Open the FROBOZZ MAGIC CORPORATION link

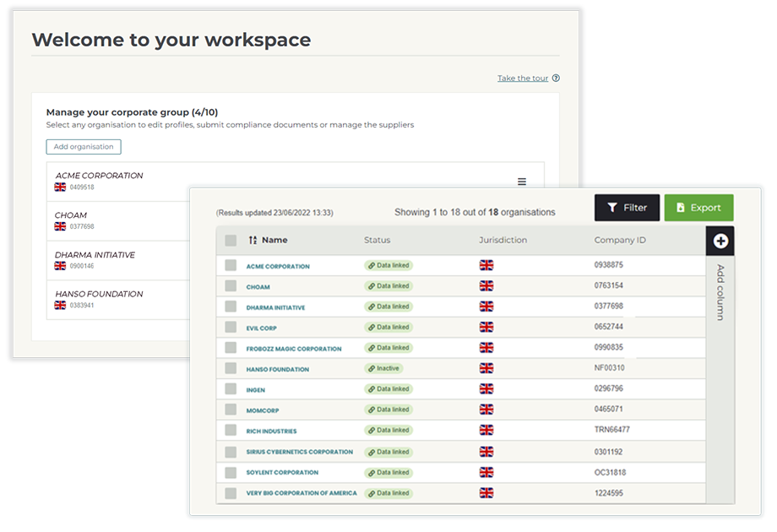pos(294,350)
